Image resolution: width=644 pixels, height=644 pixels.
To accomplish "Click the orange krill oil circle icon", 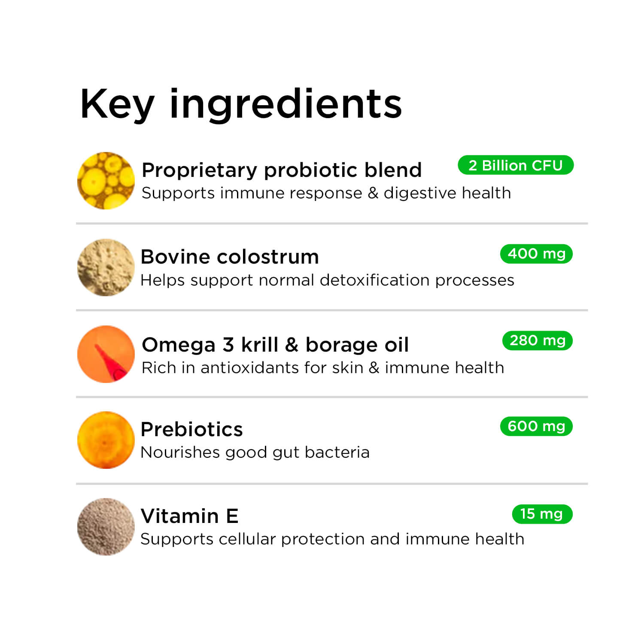I will coord(106,354).
